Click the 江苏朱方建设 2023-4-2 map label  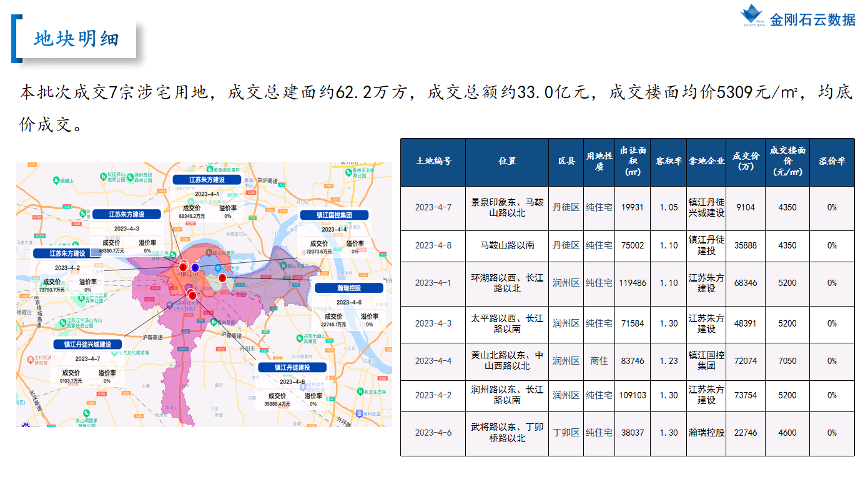(x=68, y=253)
